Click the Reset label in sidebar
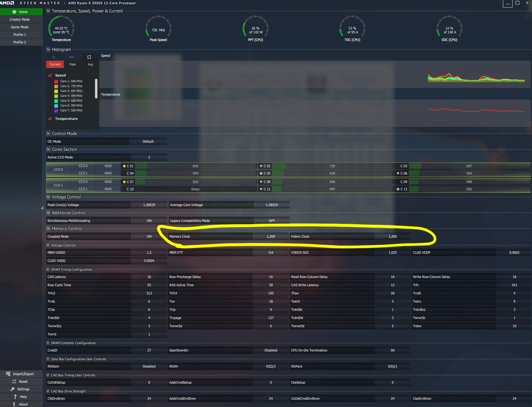 (x=23, y=382)
